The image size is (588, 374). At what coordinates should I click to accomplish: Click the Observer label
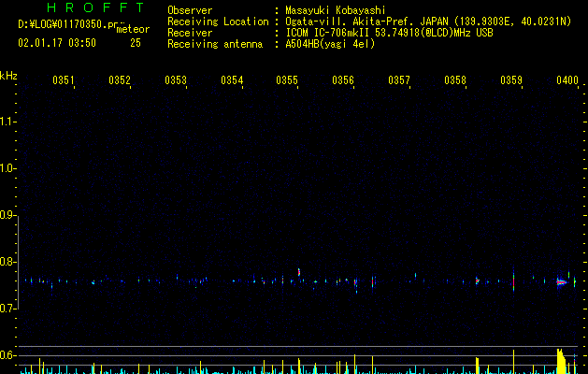(190, 10)
